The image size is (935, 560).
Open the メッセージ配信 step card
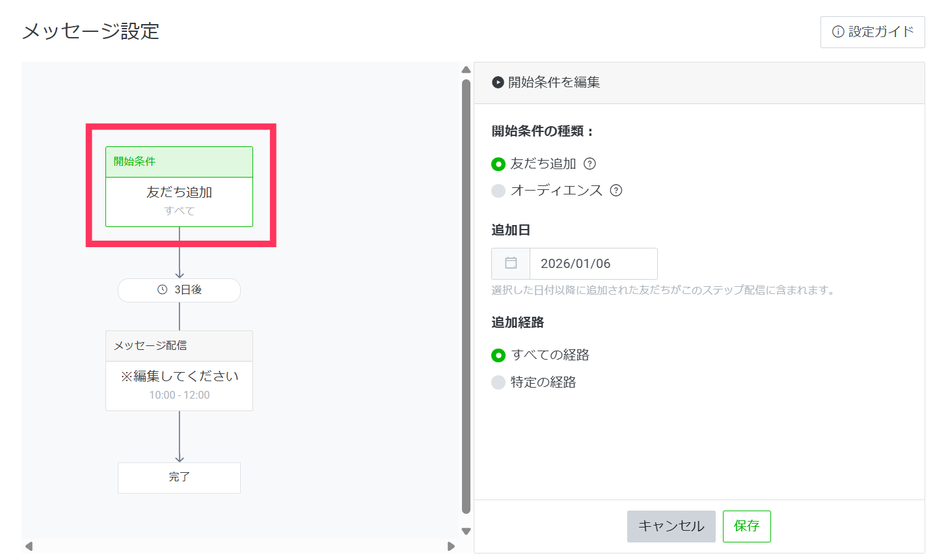179,371
